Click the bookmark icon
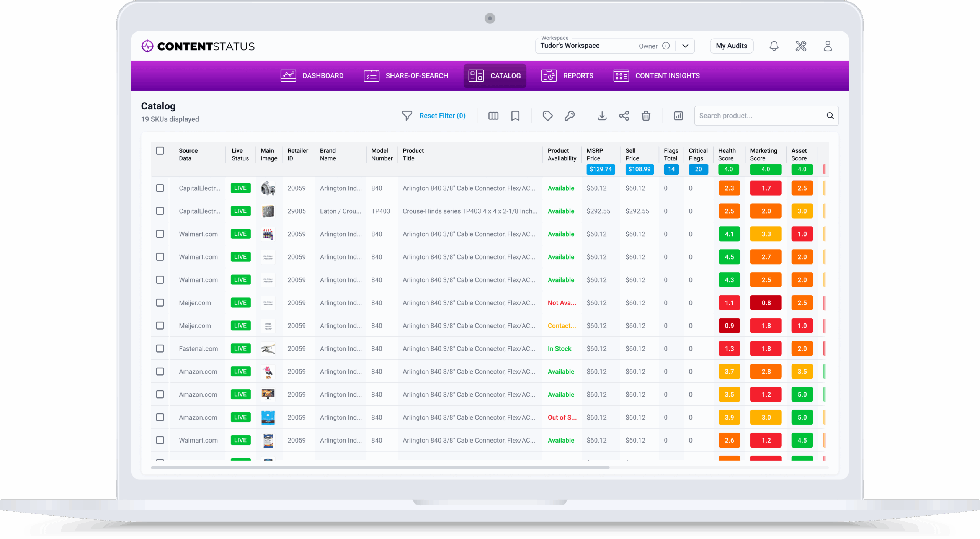The image size is (980, 539). pyautogui.click(x=515, y=116)
